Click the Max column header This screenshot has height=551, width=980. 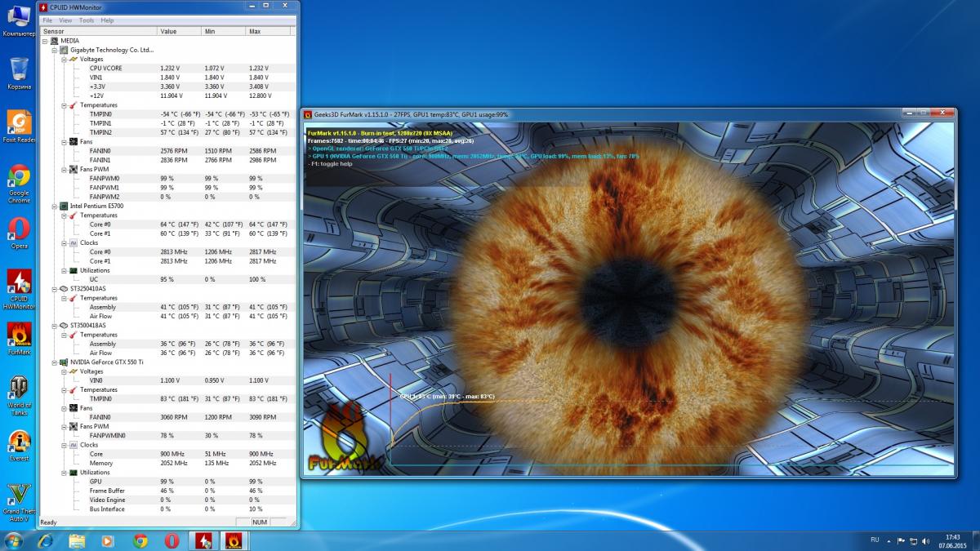[269, 31]
